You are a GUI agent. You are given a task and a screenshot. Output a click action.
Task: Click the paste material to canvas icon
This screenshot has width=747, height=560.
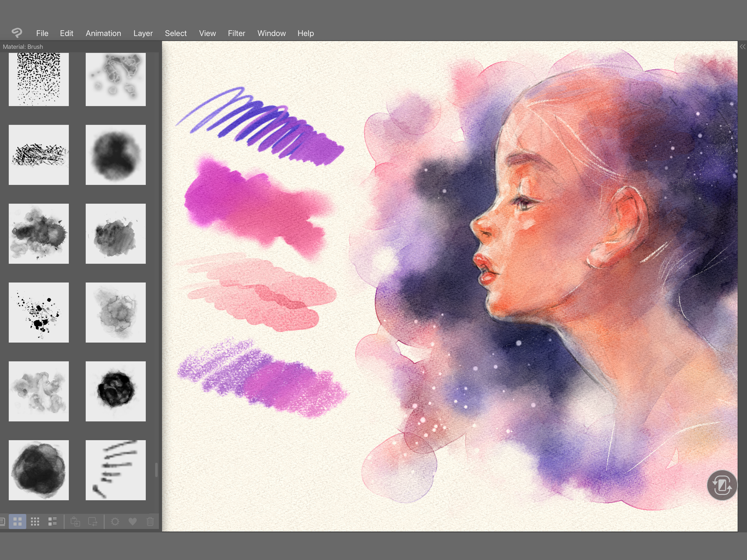point(75,521)
